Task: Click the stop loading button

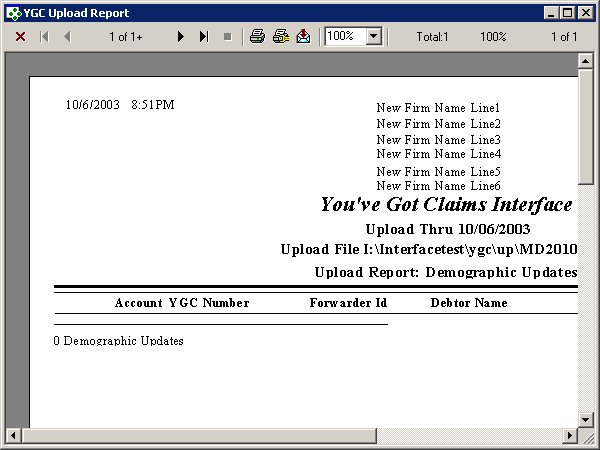Action: point(228,36)
